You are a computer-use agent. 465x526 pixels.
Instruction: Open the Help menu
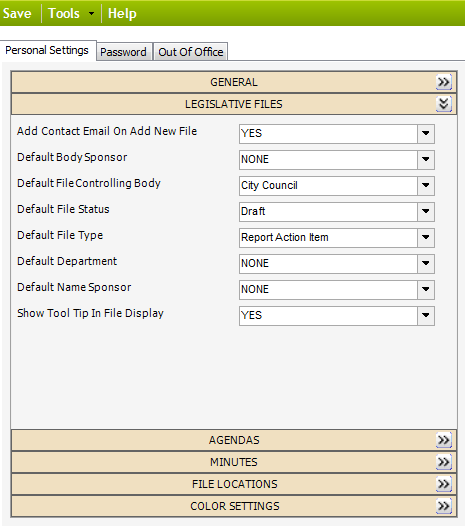coord(122,13)
